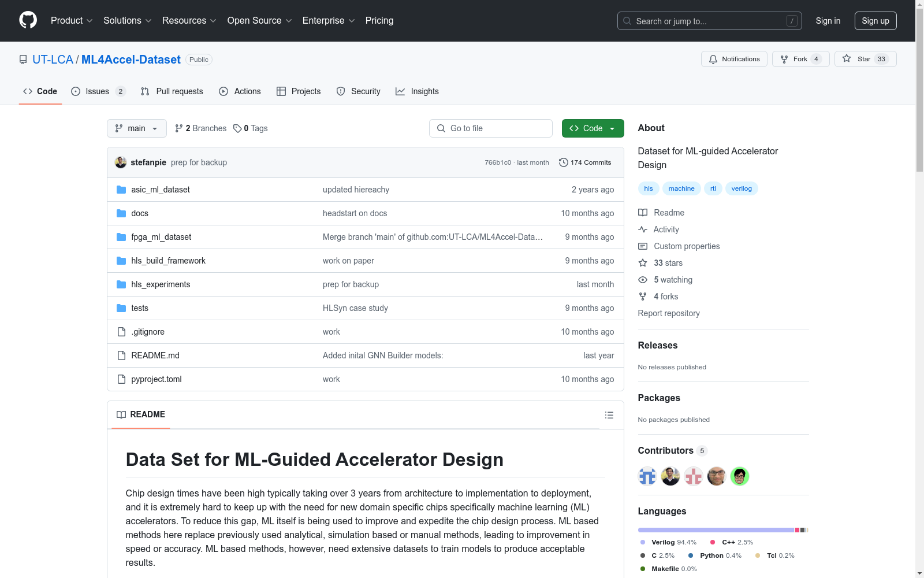
Task: Click the first contributor avatar
Action: [647, 476]
